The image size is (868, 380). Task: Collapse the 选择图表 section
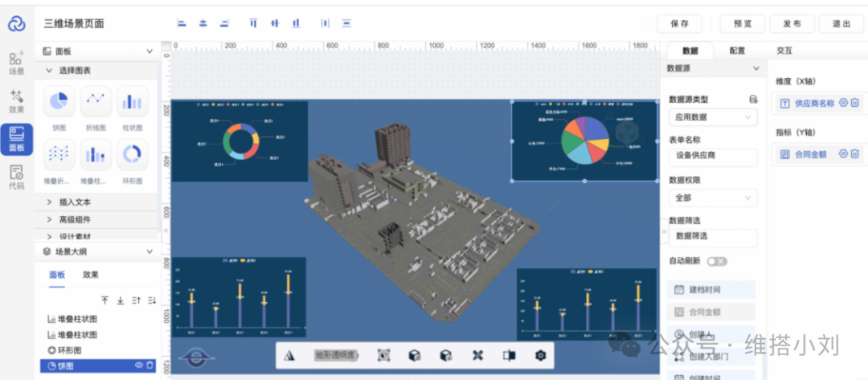(49, 71)
